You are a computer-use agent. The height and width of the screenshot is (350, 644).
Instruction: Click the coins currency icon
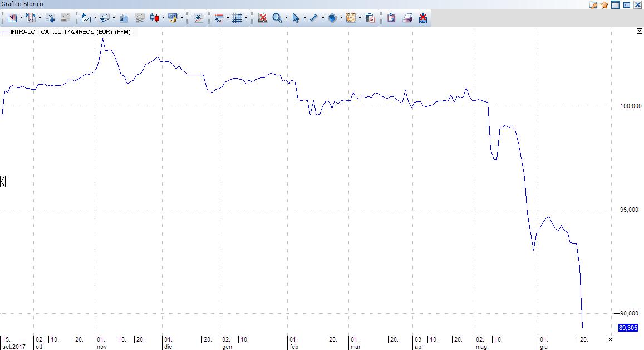pos(173,18)
